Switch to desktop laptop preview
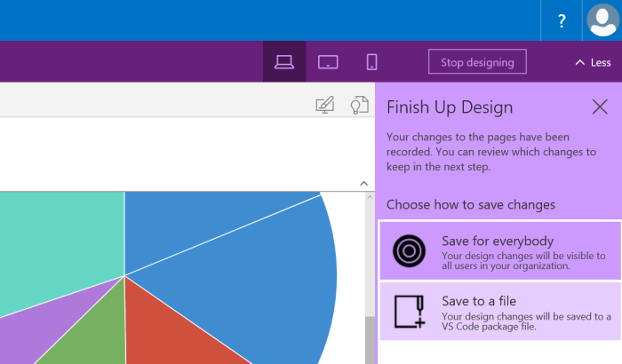 tap(284, 62)
